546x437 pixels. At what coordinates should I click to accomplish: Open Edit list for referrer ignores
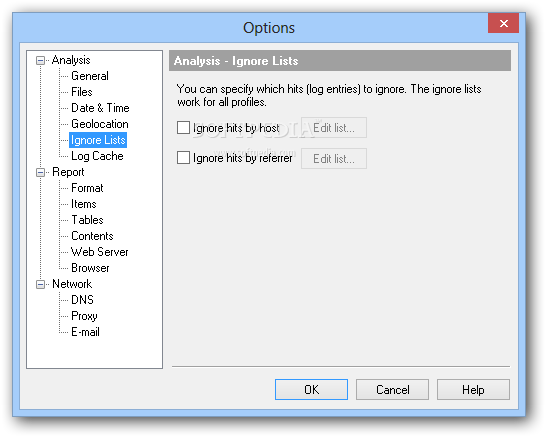click(334, 159)
